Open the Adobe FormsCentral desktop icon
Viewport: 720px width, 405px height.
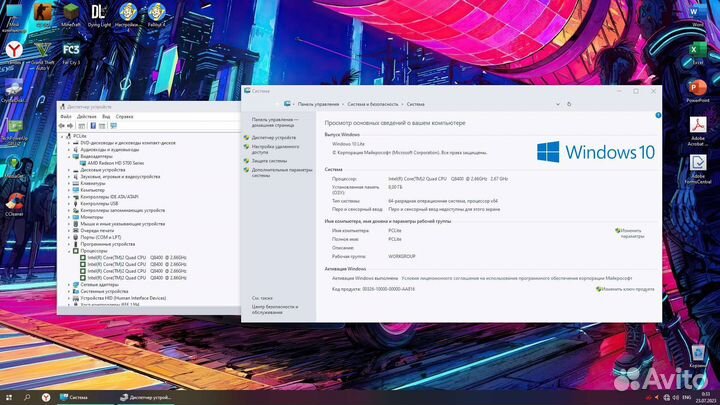pos(698,169)
